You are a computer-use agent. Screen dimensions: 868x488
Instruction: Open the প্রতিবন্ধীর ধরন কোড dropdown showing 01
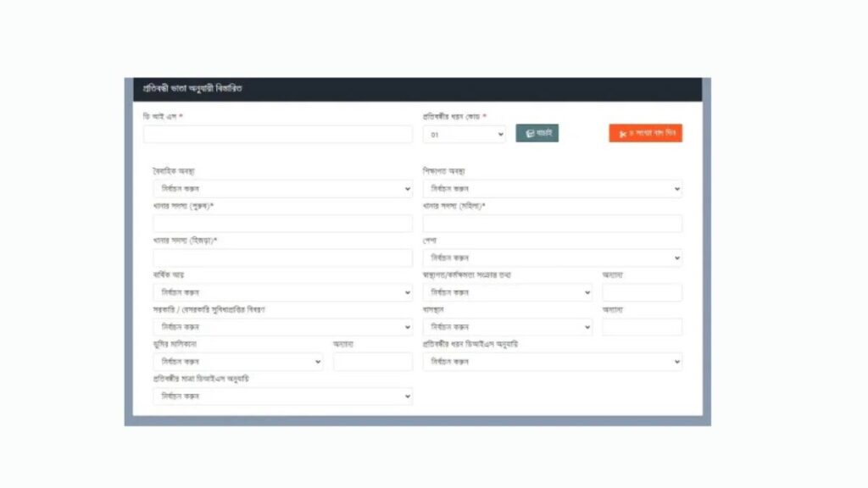coord(464,135)
